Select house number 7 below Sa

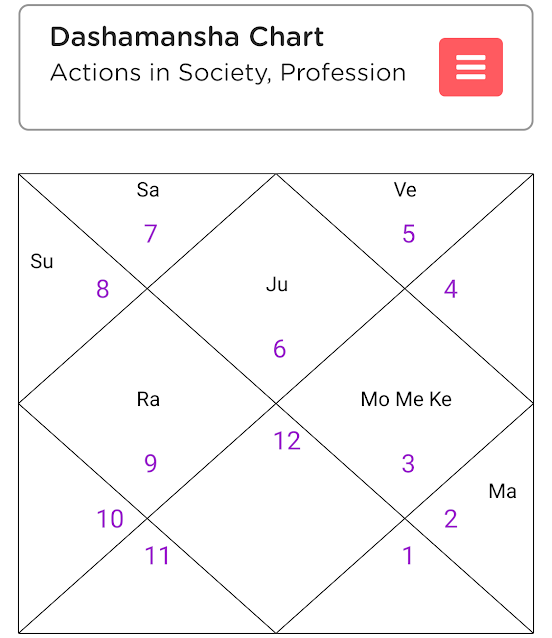[151, 234]
